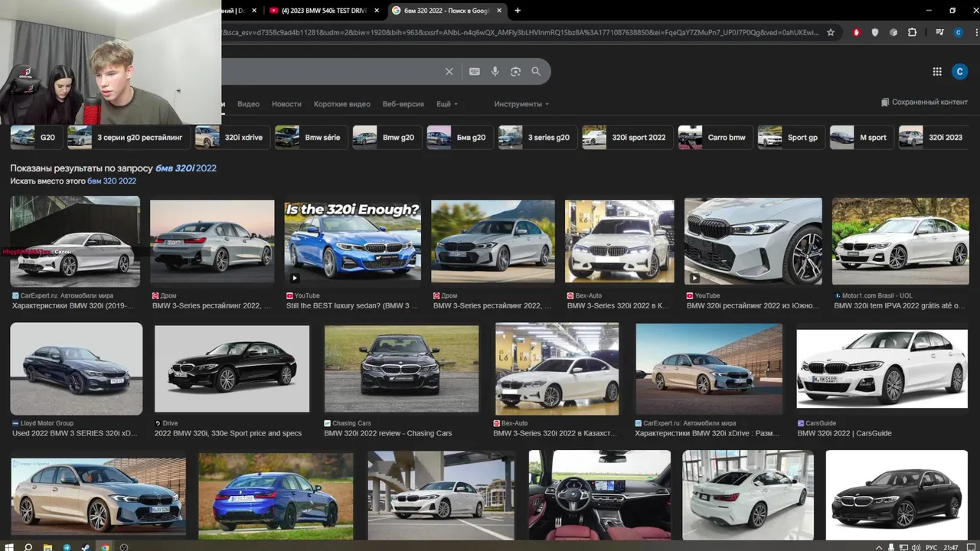Open the 'Is the 320i Enough?' video thumbnail

coord(352,243)
